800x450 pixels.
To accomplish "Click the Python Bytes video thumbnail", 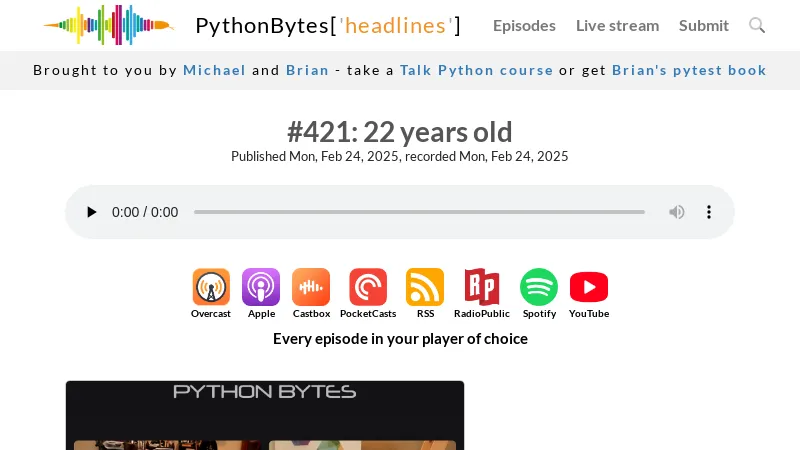I will 265,415.
